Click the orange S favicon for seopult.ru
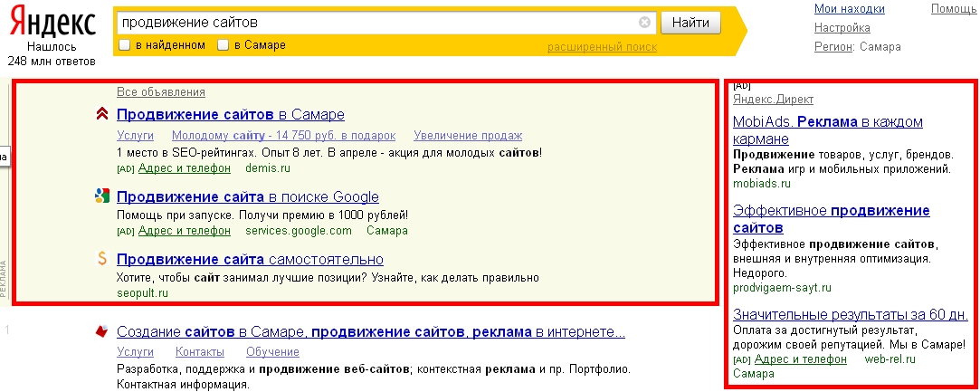Image resolution: width=980 pixels, height=392 pixels. coord(102,258)
